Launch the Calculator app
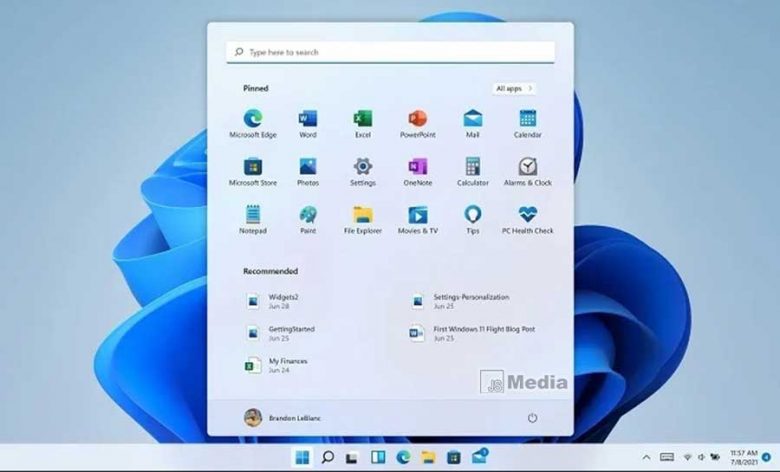The width and height of the screenshot is (780, 472). 472,172
